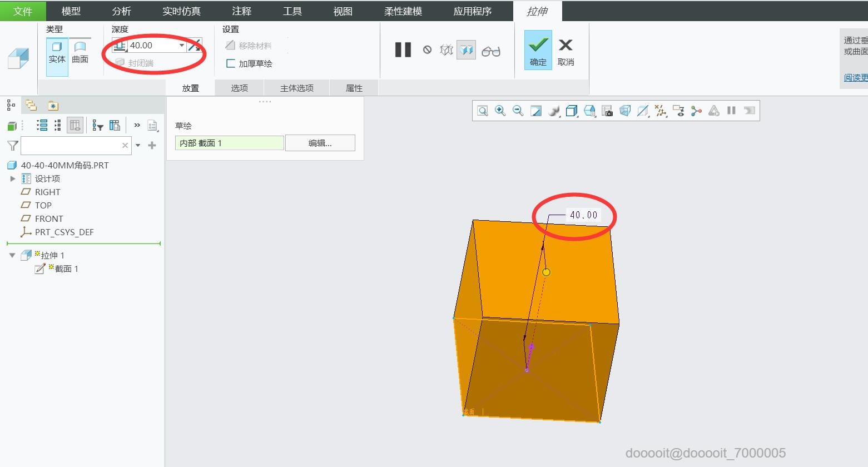
Task: Expand the depth value dropdown arrow
Action: click(181, 46)
